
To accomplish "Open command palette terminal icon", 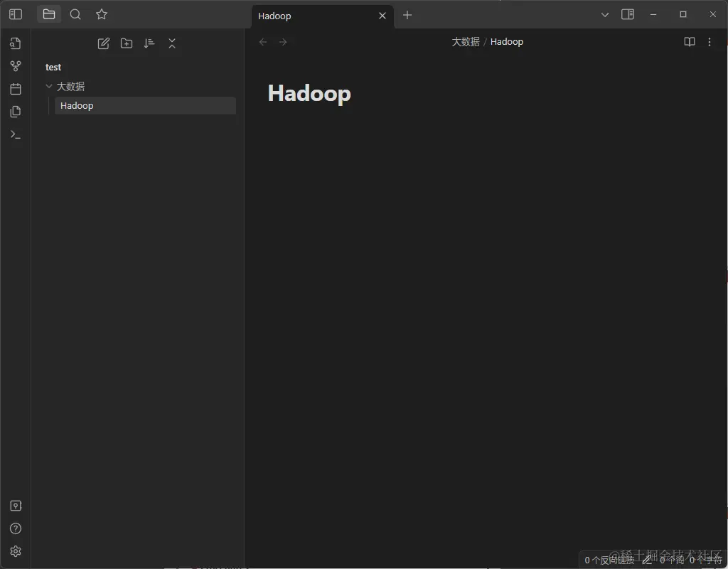I will click(x=16, y=134).
